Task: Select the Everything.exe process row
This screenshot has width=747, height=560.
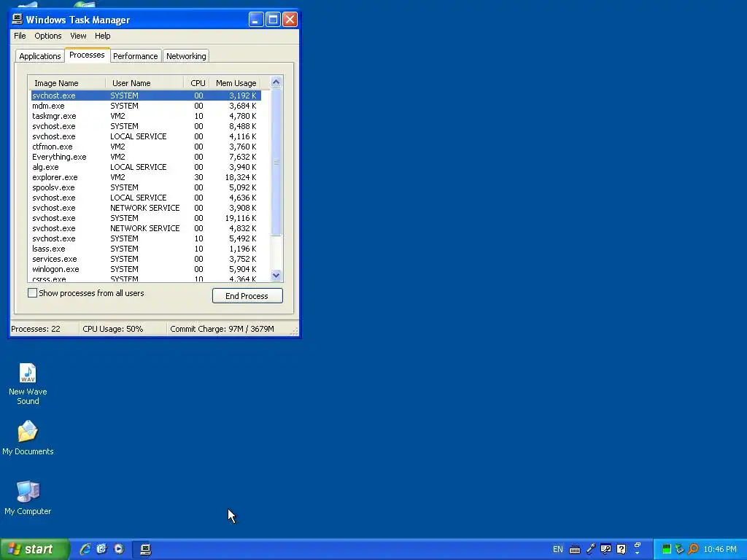Action: tap(146, 157)
